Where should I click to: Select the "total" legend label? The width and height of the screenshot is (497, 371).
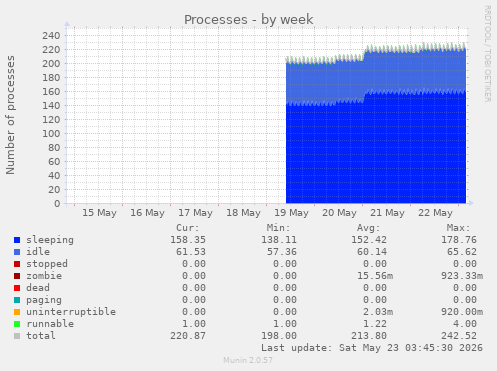(x=41, y=336)
